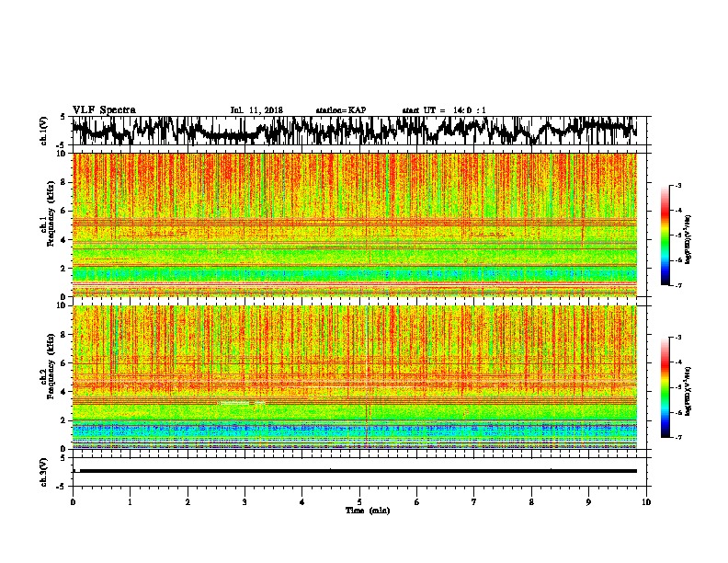Click the ch.2 spectrogram plot area
Image resolution: width=728 pixels, height=563 pixels.
coord(355,377)
